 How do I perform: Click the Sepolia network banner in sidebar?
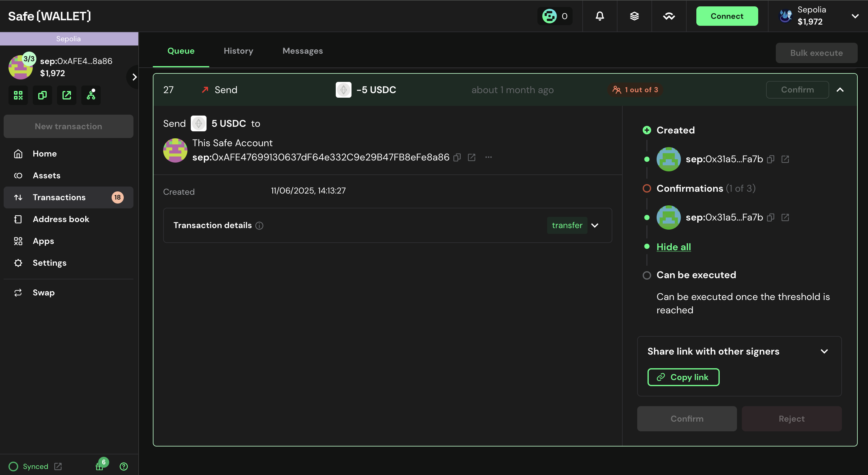pos(69,39)
